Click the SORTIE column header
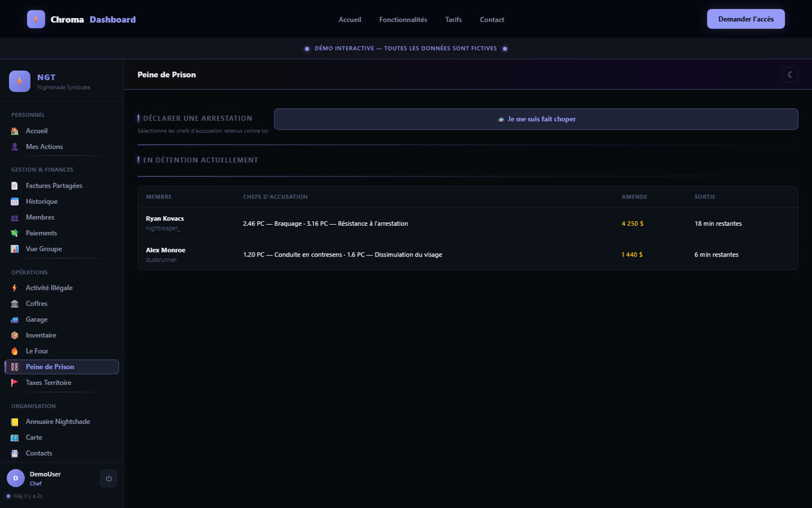 click(705, 197)
